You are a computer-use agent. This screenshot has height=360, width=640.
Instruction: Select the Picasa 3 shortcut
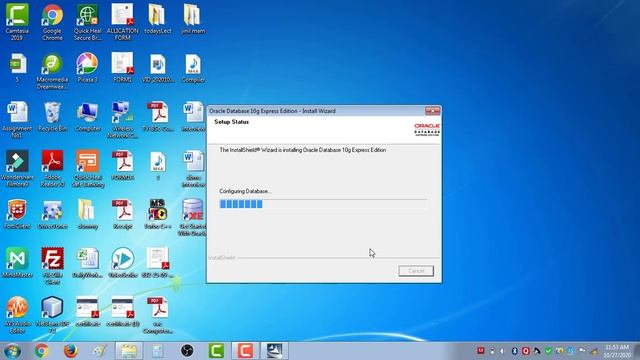[87, 68]
